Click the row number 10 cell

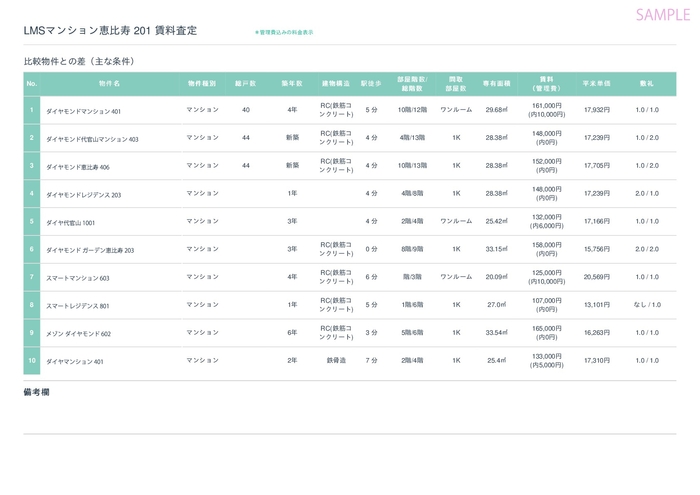(32, 361)
